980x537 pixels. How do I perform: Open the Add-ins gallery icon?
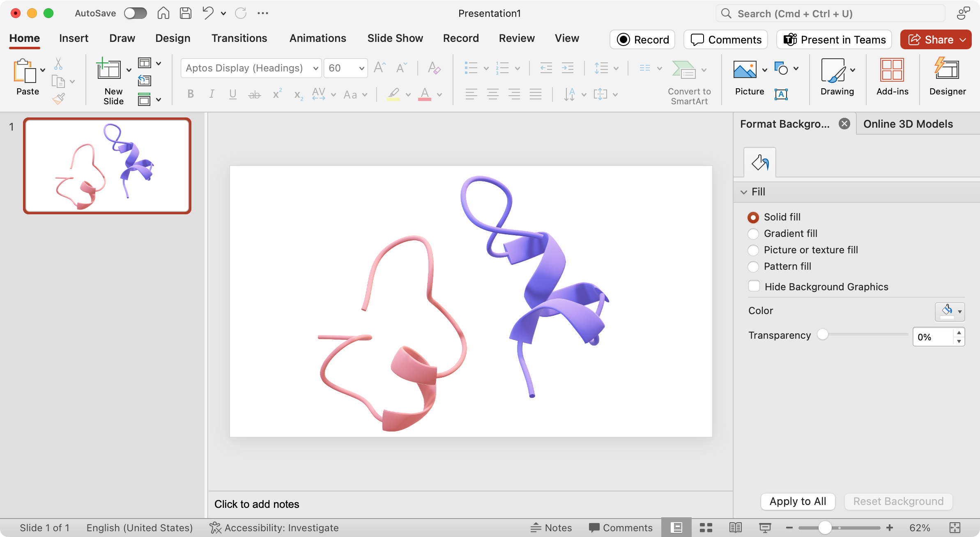(x=892, y=70)
